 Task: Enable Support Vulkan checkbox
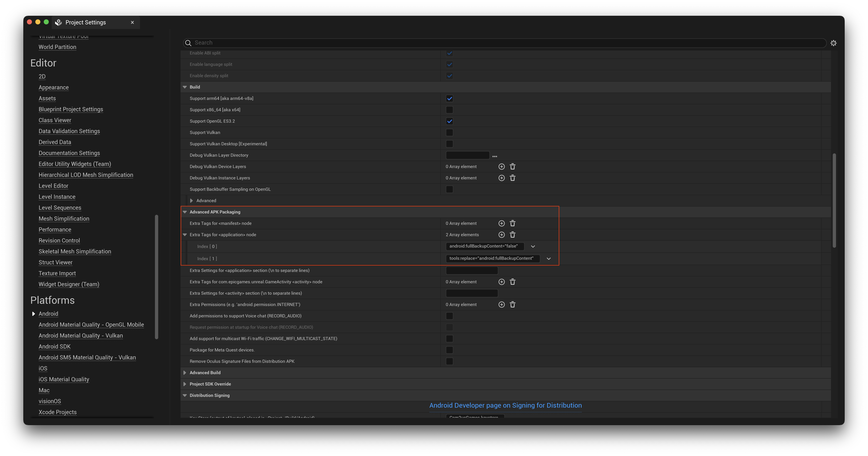click(x=449, y=133)
